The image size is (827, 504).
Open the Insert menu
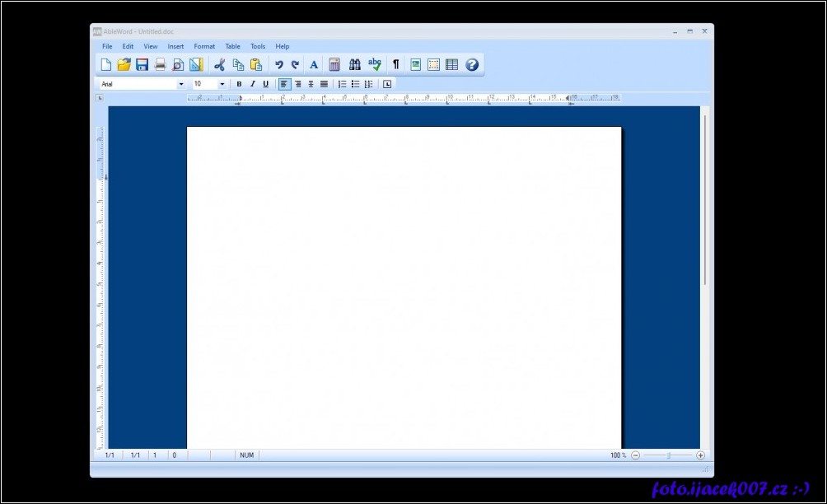click(175, 46)
